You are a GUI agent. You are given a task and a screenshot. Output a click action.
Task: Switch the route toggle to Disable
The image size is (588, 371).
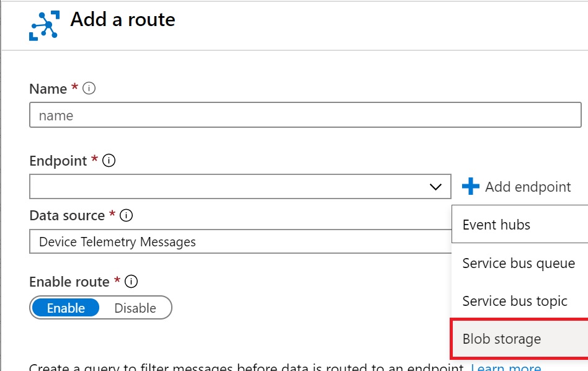135,308
